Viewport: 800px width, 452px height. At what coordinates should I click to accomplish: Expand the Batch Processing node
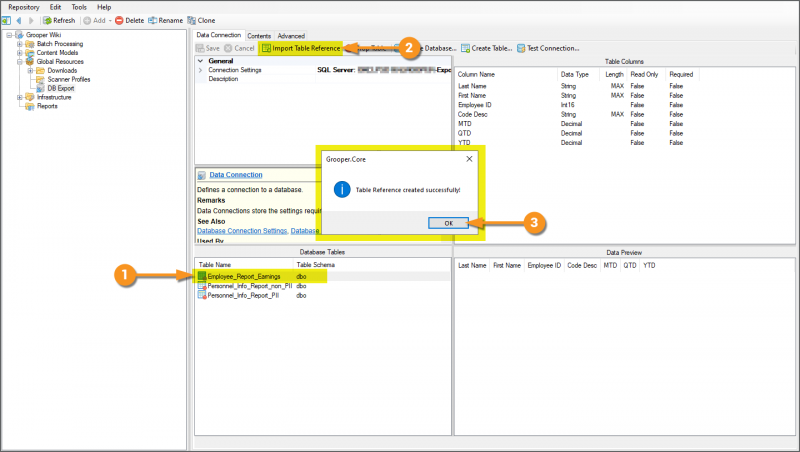click(x=19, y=44)
